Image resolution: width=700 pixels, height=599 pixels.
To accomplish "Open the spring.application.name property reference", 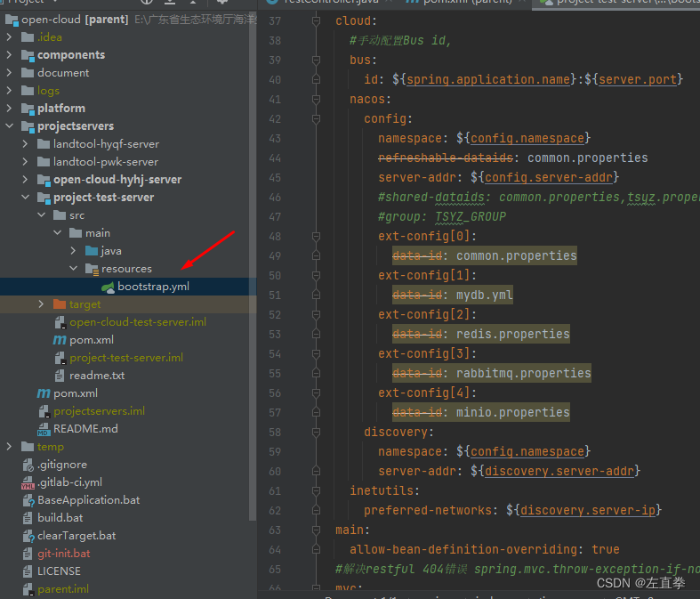I will point(488,79).
